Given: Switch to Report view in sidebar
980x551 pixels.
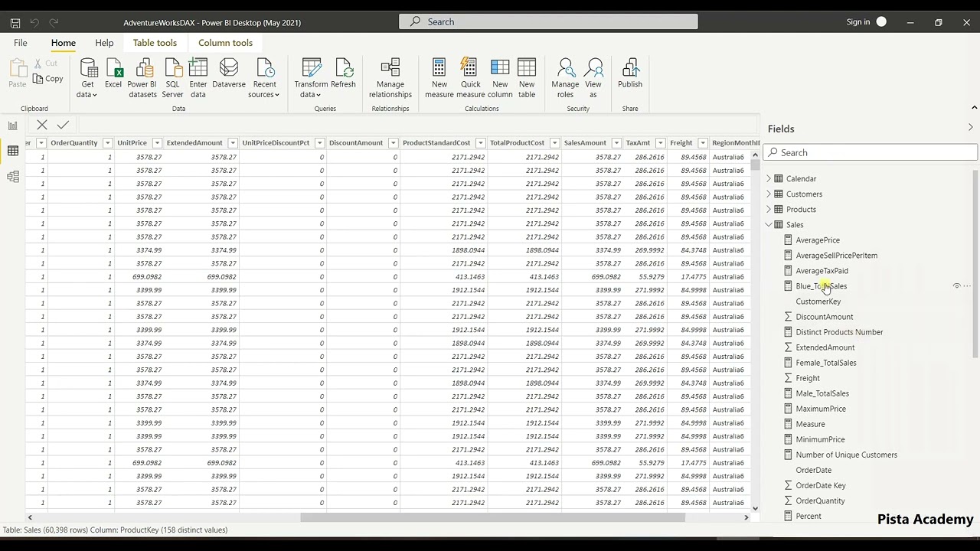Looking at the screenshot, I should tap(13, 126).
